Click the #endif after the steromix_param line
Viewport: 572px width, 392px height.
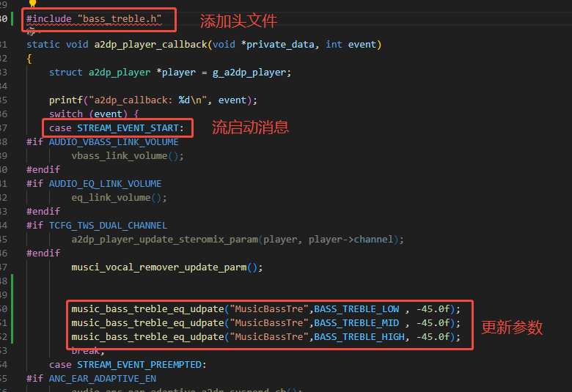(x=43, y=254)
